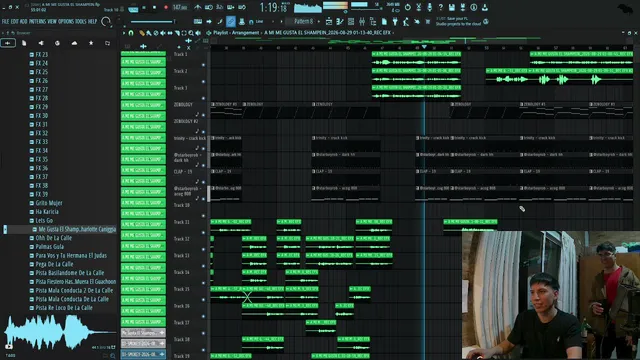
Task: Click the loop recording icon
Action: coord(242,7)
